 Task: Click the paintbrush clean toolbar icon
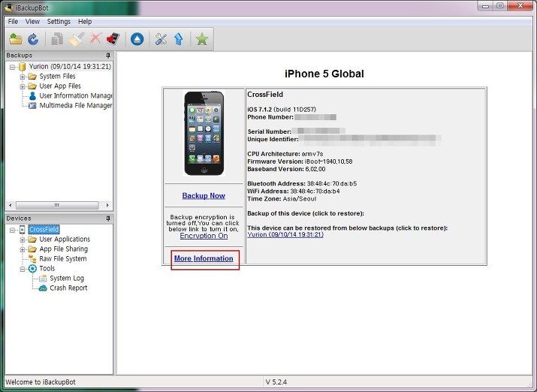click(77, 39)
